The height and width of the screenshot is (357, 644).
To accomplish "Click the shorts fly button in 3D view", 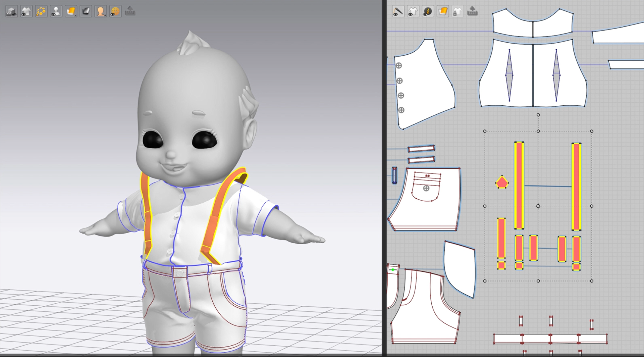I will tap(180, 273).
